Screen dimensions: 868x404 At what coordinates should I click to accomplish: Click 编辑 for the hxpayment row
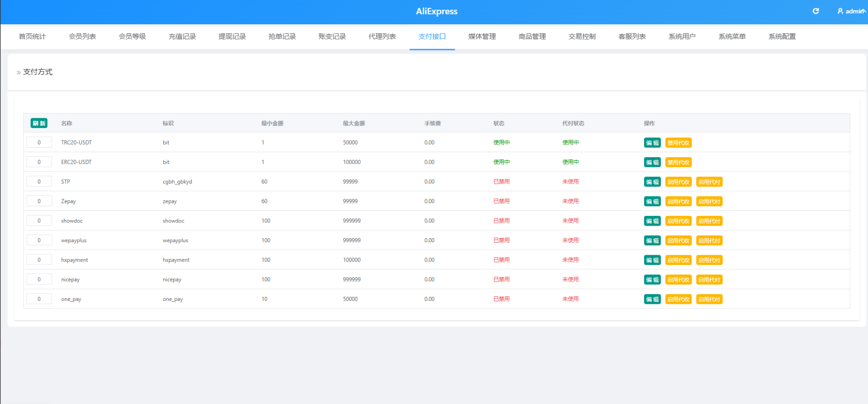[x=652, y=260]
